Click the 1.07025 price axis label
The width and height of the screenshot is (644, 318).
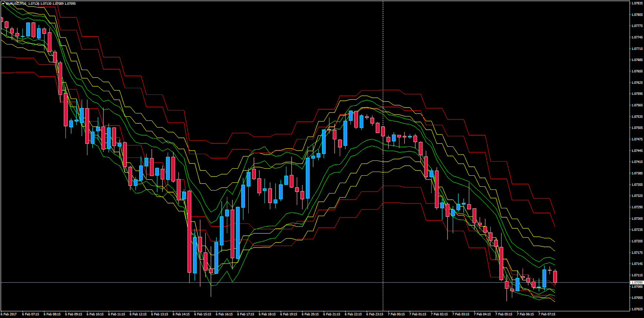tap(637, 309)
